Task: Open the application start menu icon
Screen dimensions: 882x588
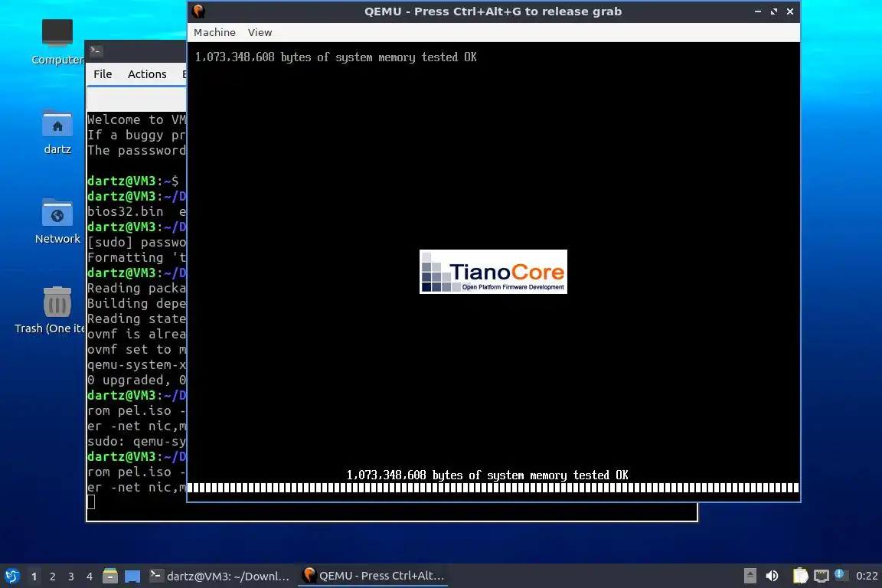Action: click(x=11, y=577)
